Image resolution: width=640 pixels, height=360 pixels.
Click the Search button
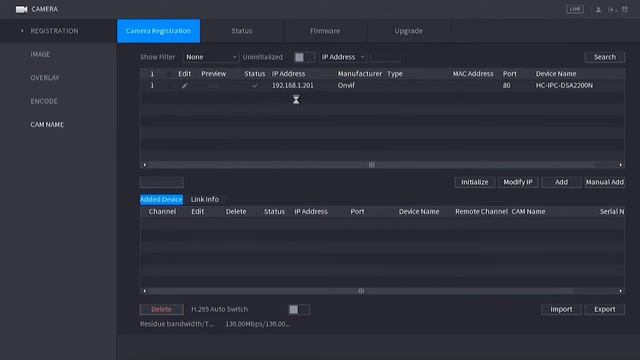604,57
